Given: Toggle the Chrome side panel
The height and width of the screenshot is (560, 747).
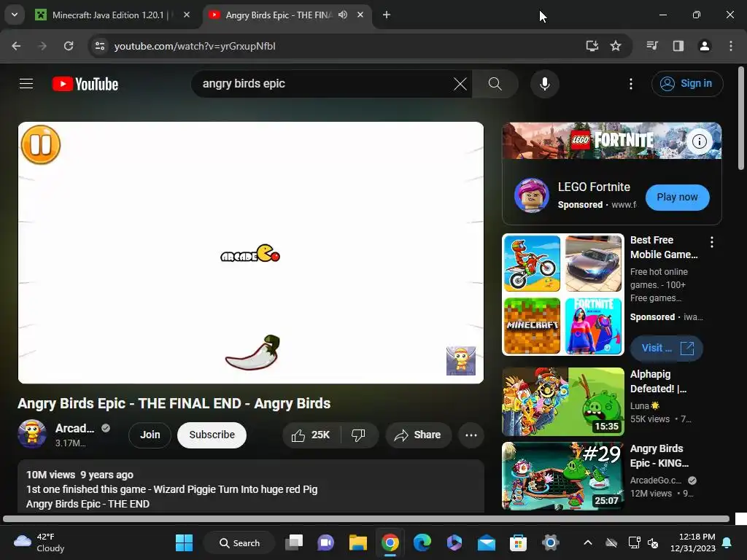Looking at the screenshot, I should [x=678, y=46].
